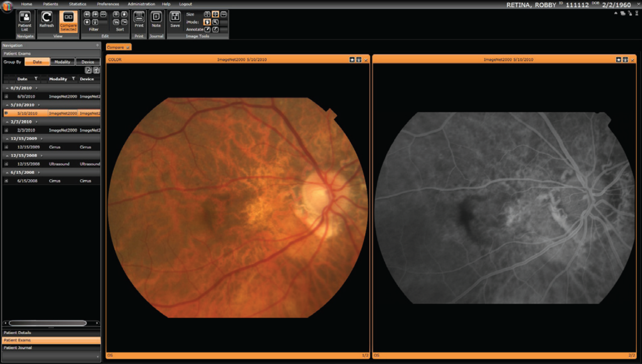The image size is (642, 364).
Task: Open the Patient Journal section
Action: (x=51, y=348)
